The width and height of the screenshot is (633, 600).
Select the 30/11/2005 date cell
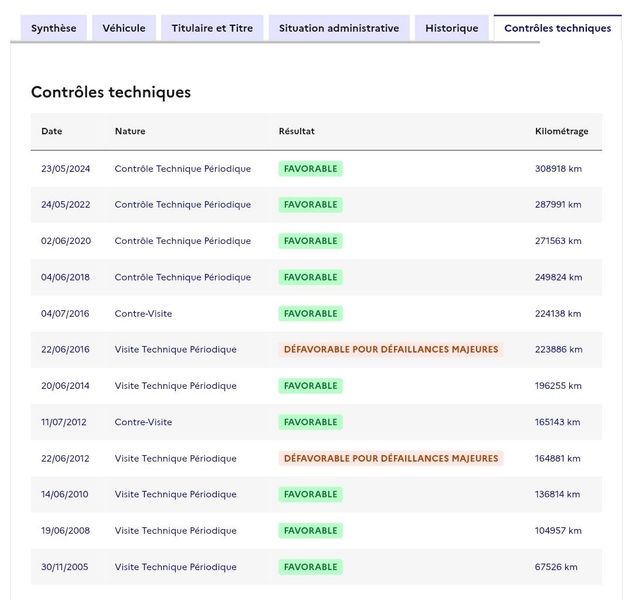(65, 567)
